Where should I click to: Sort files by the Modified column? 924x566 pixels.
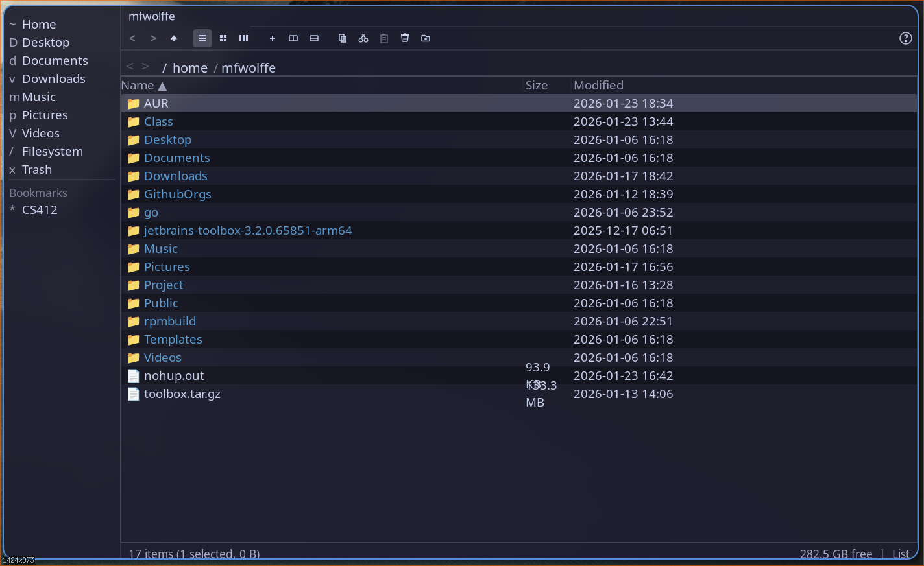pos(598,85)
